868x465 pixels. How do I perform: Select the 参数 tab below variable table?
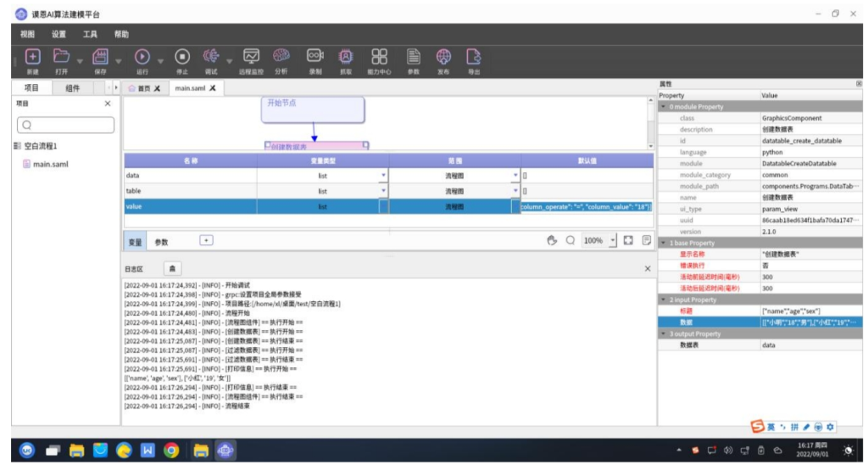tap(161, 242)
